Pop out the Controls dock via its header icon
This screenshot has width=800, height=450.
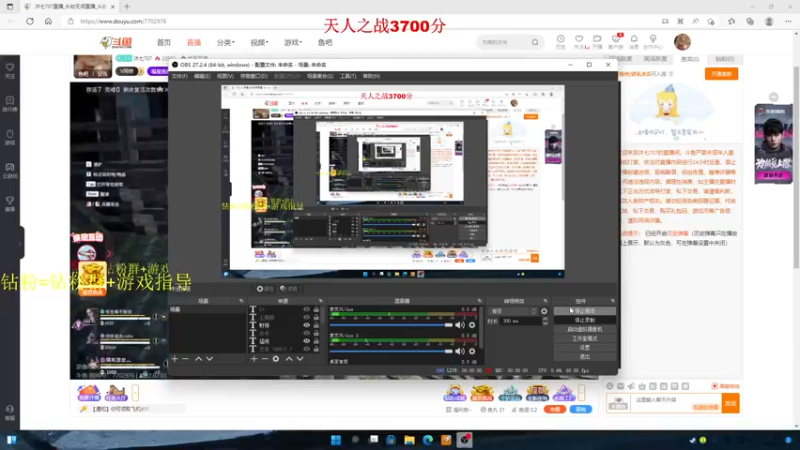[612, 301]
